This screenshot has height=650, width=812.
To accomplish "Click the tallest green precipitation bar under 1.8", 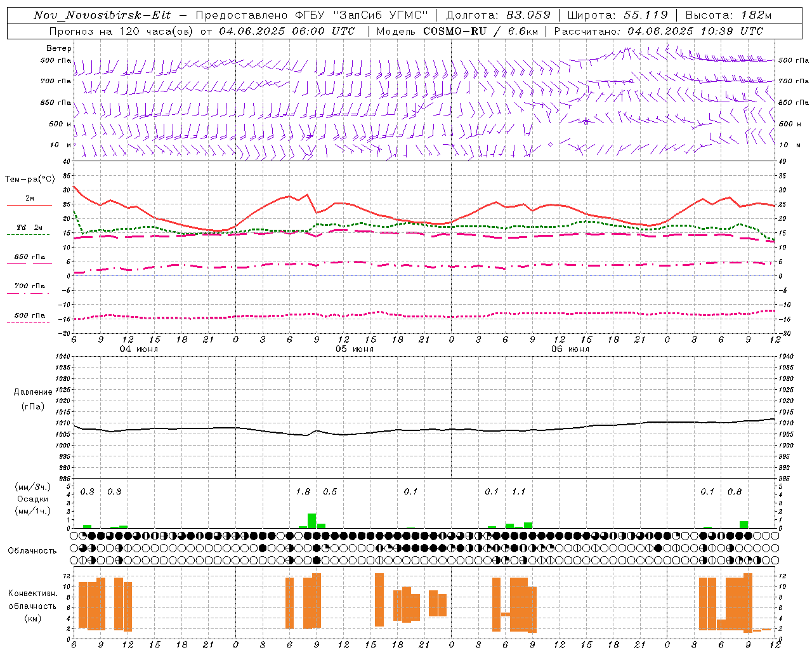I will point(311,521).
